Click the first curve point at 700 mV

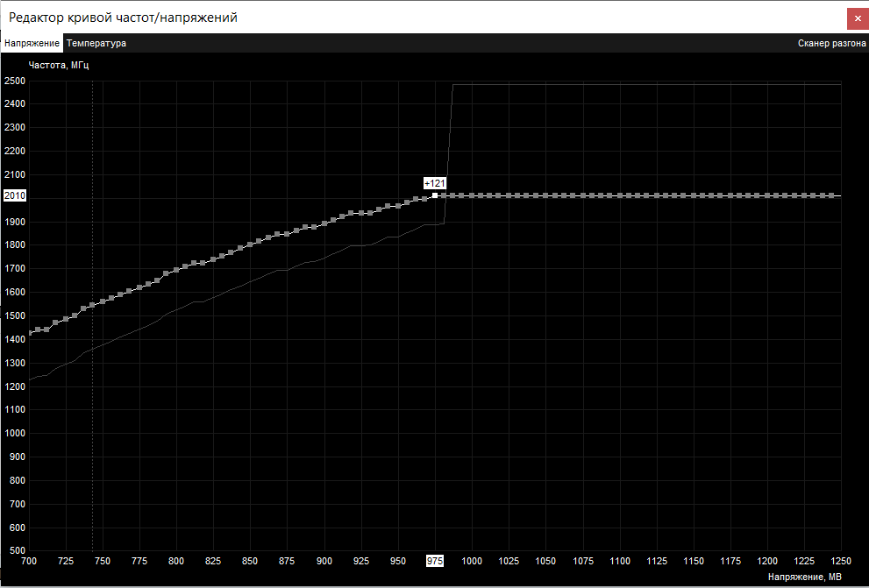tap(29, 333)
